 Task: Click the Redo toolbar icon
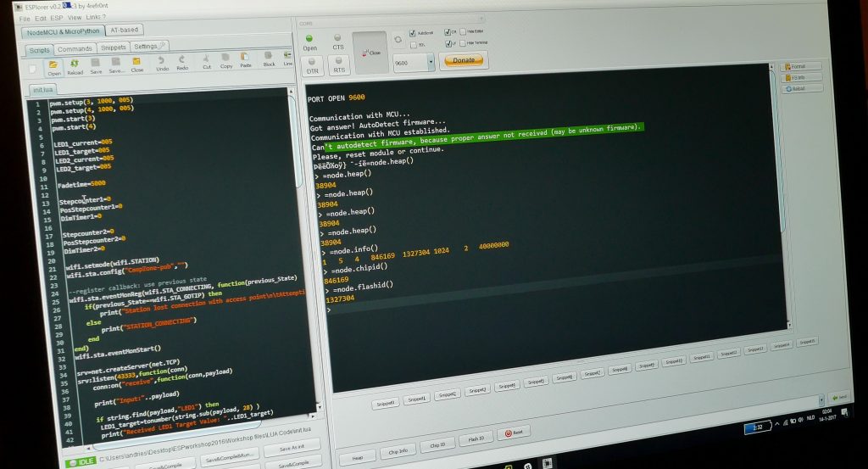(x=182, y=62)
